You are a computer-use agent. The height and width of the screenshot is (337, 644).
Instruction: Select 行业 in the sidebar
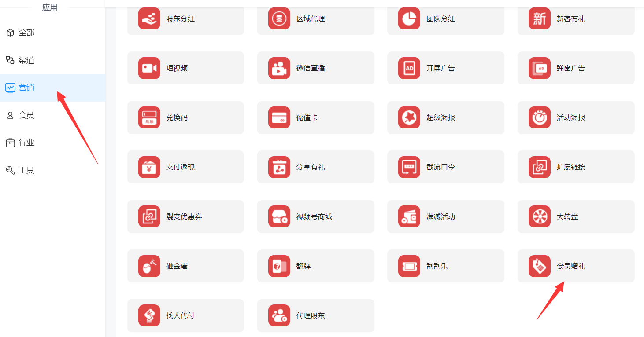pos(52,143)
